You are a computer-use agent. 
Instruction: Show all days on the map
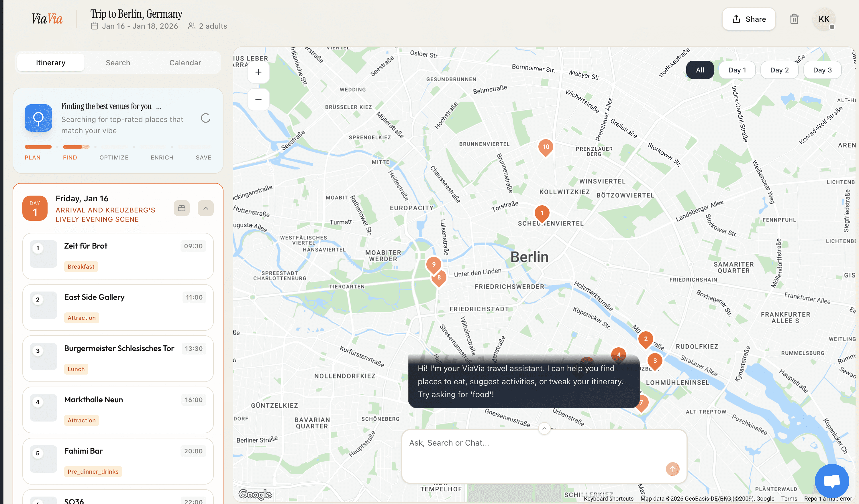[x=700, y=70]
